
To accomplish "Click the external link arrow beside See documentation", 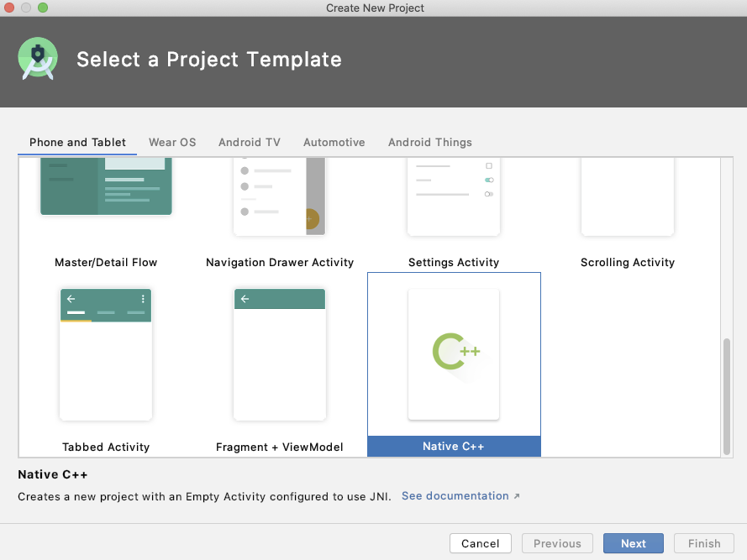I will pos(517,496).
